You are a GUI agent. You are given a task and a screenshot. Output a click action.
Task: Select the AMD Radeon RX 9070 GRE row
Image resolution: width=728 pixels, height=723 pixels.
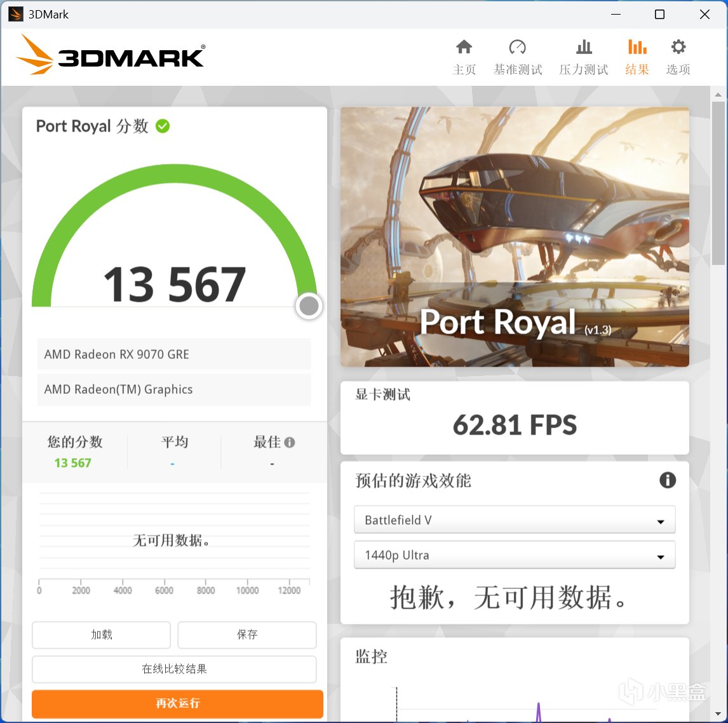pos(174,355)
